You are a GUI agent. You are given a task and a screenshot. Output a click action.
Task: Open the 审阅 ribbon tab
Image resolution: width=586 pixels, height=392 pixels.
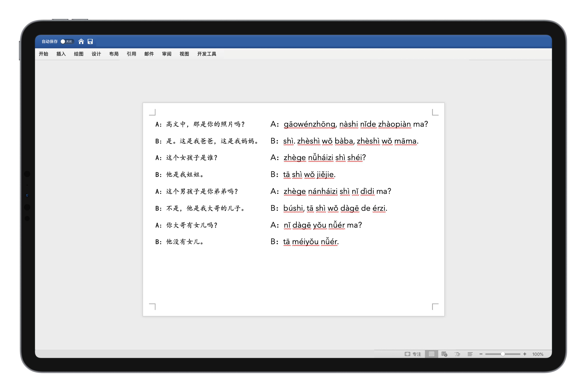(167, 54)
